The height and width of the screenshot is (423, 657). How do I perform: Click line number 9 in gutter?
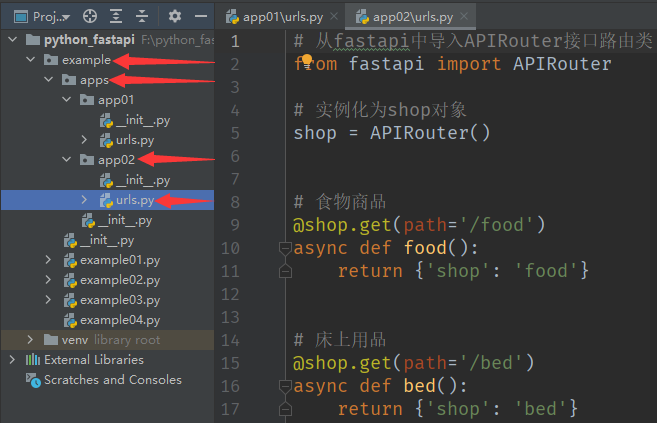[235, 225]
